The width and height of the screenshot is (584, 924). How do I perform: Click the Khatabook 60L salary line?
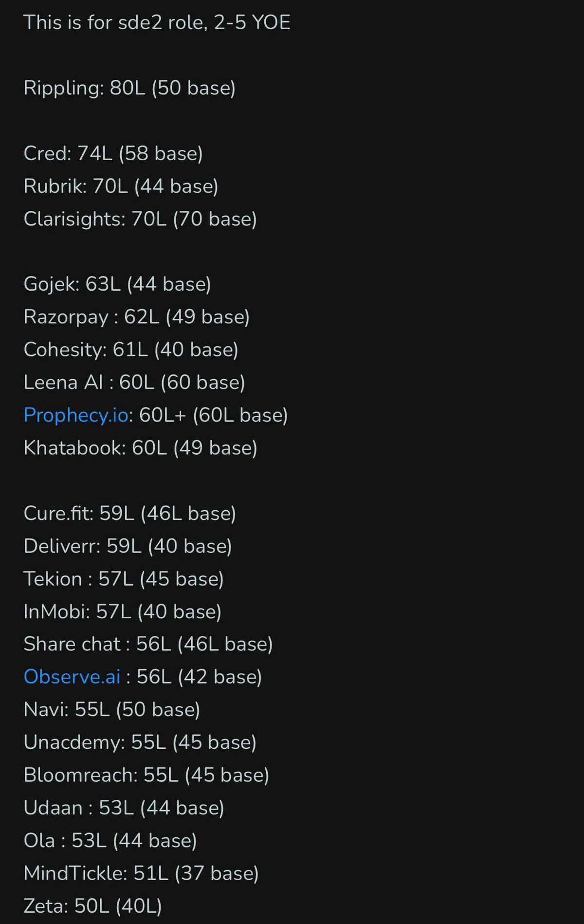(140, 448)
